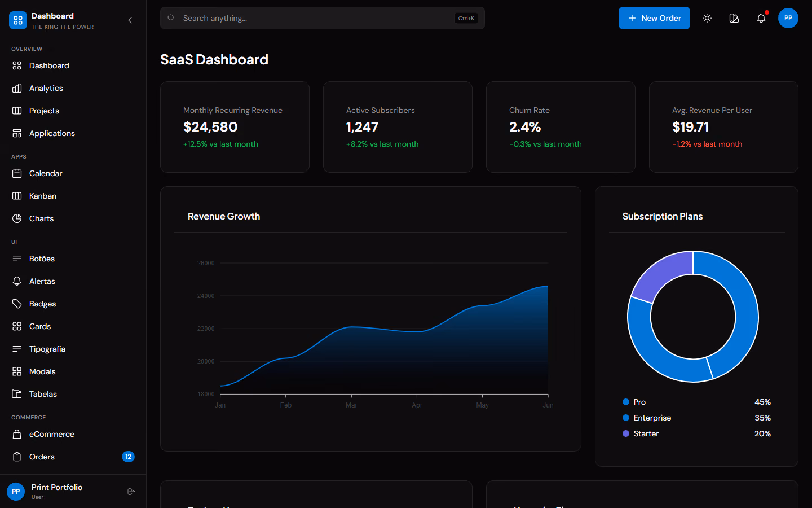Click the Pro legend color dot
The width and height of the screenshot is (812, 508).
(x=626, y=402)
